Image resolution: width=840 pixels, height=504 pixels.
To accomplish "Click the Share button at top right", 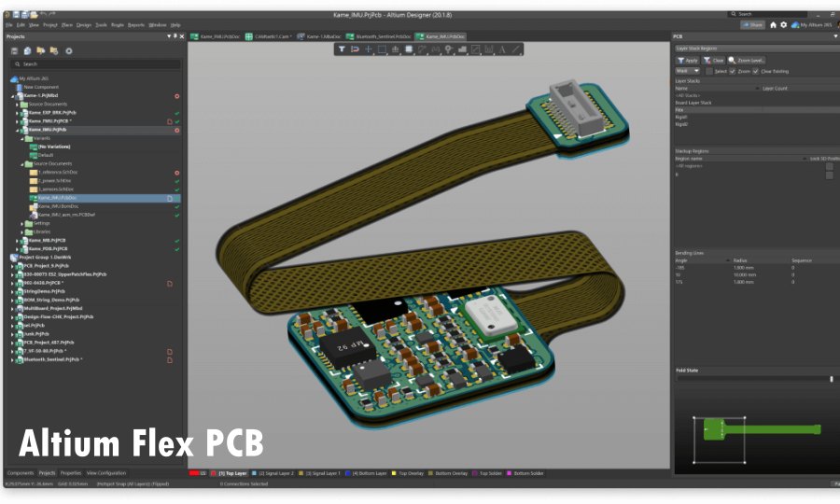I will click(752, 24).
